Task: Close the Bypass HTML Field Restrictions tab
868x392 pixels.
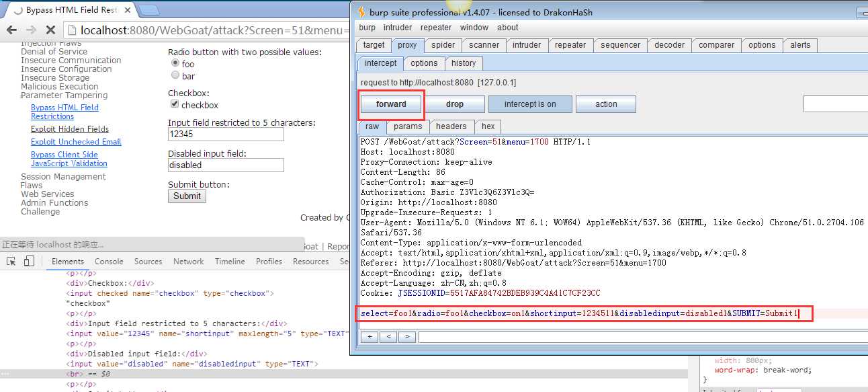Action: (128, 10)
